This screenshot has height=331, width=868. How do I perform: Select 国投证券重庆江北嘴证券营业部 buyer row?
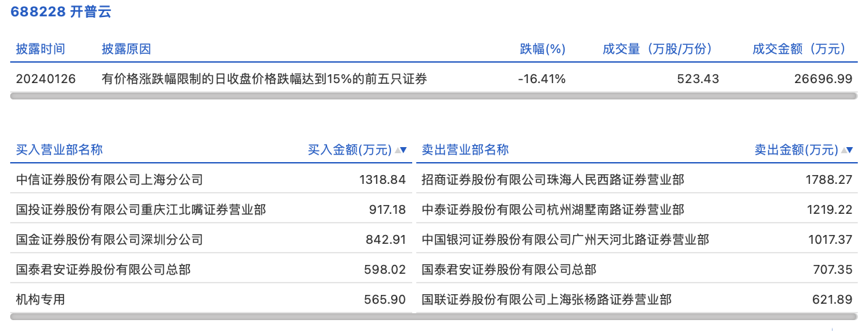[x=141, y=210]
